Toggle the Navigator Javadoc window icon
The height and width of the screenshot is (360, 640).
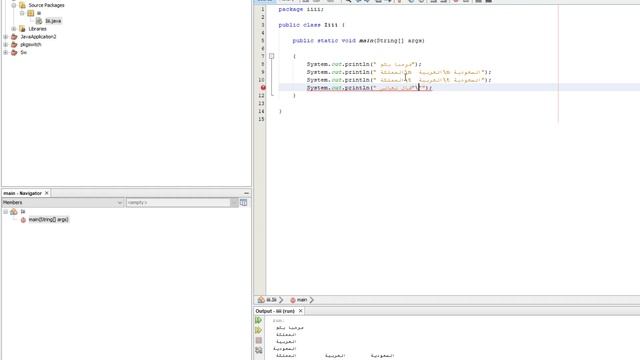tap(244, 202)
